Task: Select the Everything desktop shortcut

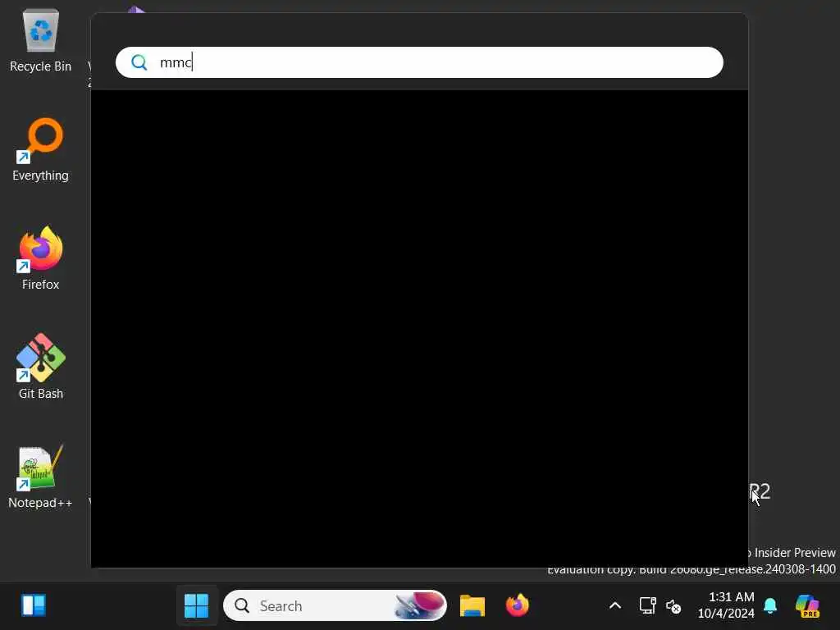Action: [41, 150]
